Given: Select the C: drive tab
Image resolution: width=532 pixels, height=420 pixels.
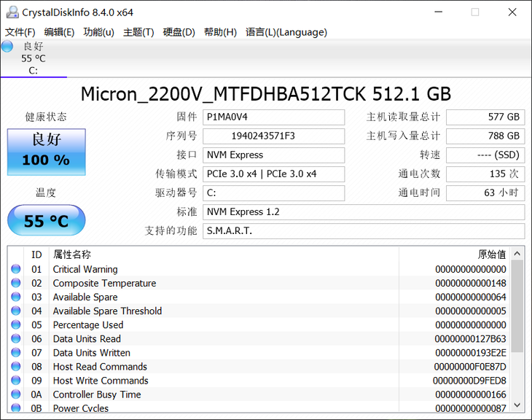Looking at the screenshot, I should [34, 58].
